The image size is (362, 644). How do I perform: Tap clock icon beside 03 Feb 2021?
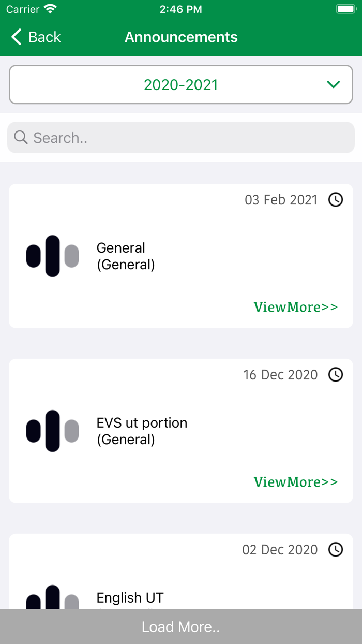tap(336, 199)
